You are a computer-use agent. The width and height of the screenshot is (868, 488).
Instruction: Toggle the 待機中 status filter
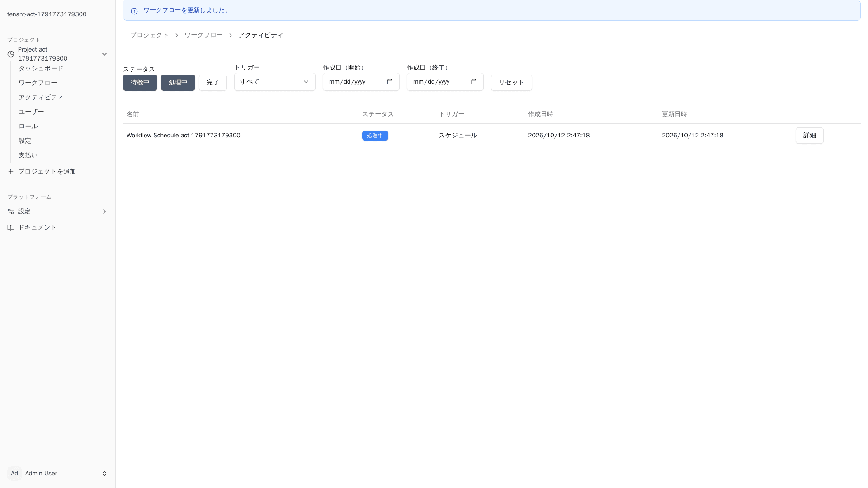pos(140,83)
